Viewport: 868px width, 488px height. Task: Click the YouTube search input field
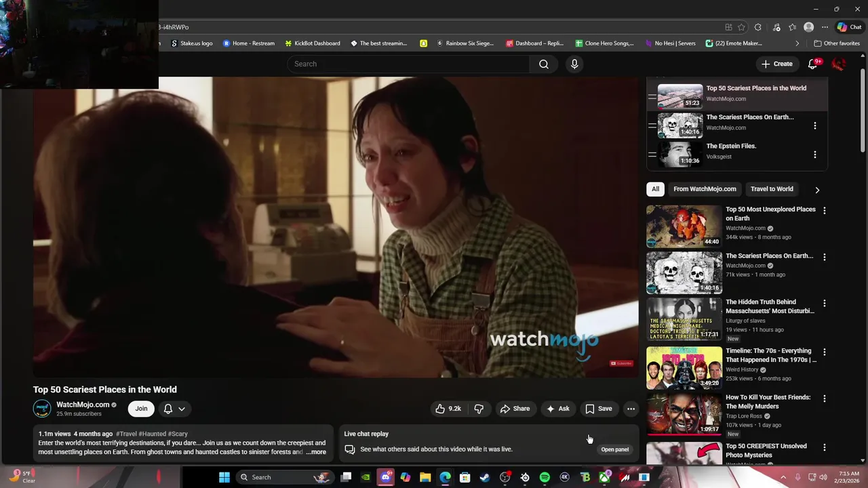[x=408, y=64]
